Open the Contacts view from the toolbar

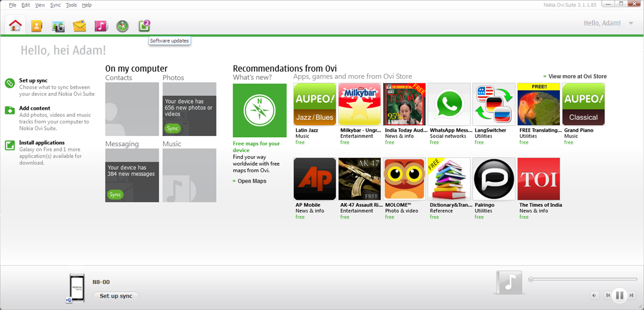tap(37, 26)
